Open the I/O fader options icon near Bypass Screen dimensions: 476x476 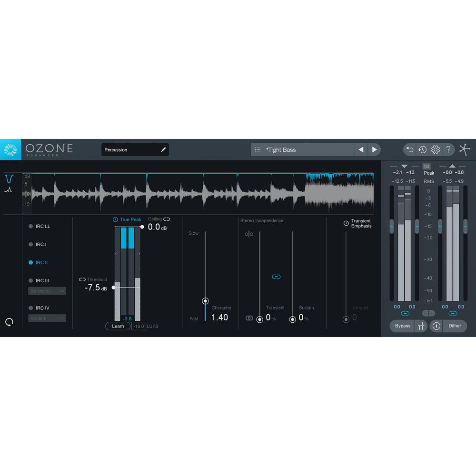pyautogui.click(x=421, y=326)
